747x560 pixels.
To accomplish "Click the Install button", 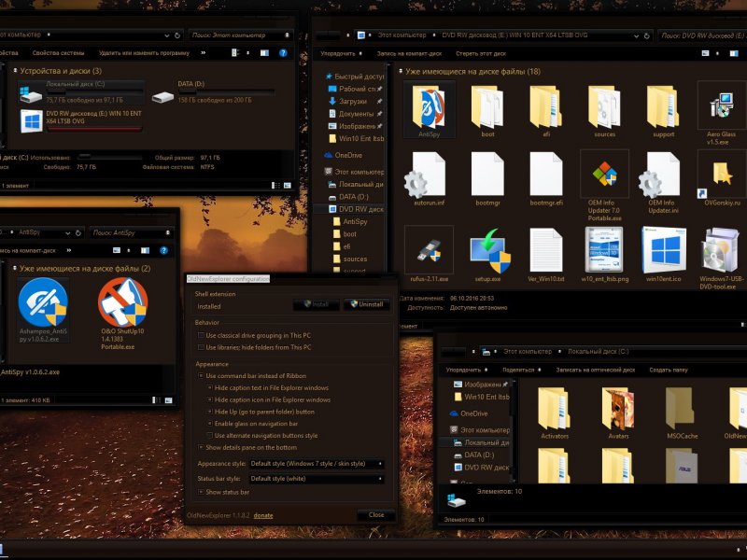I will (x=317, y=304).
